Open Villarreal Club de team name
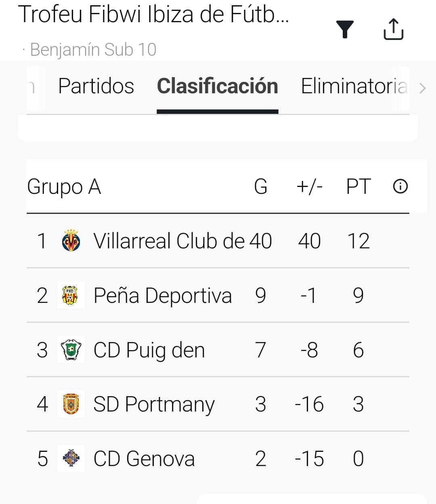Image resolution: width=436 pixels, height=504 pixels. tap(169, 241)
